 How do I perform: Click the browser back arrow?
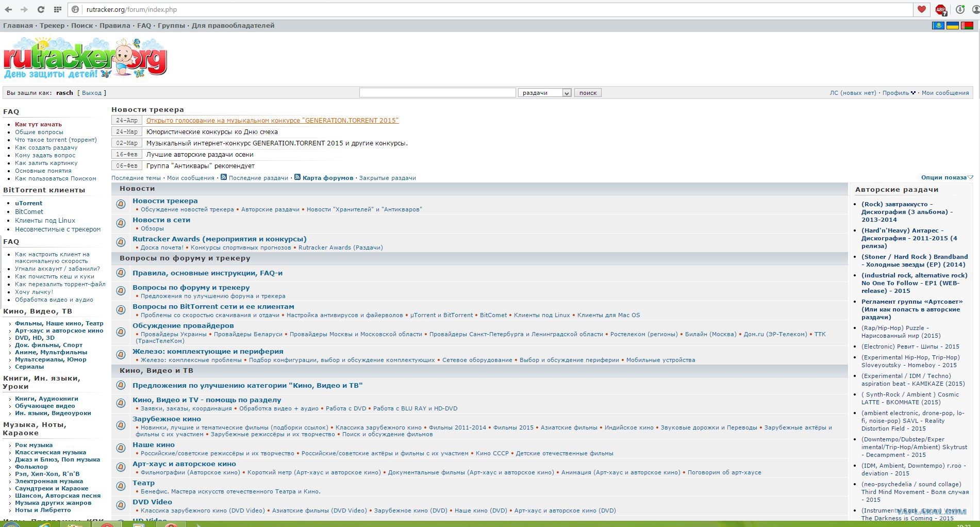coord(8,9)
